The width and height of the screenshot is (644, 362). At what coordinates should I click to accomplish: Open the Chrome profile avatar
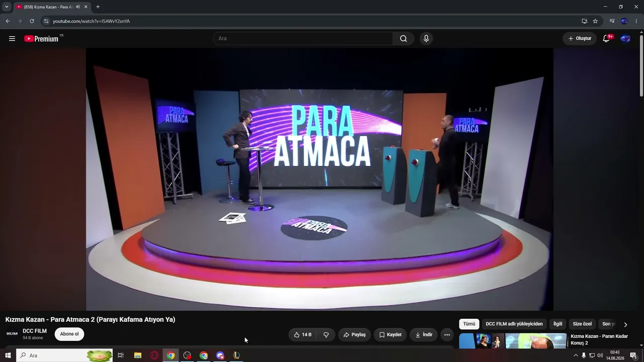(624, 21)
